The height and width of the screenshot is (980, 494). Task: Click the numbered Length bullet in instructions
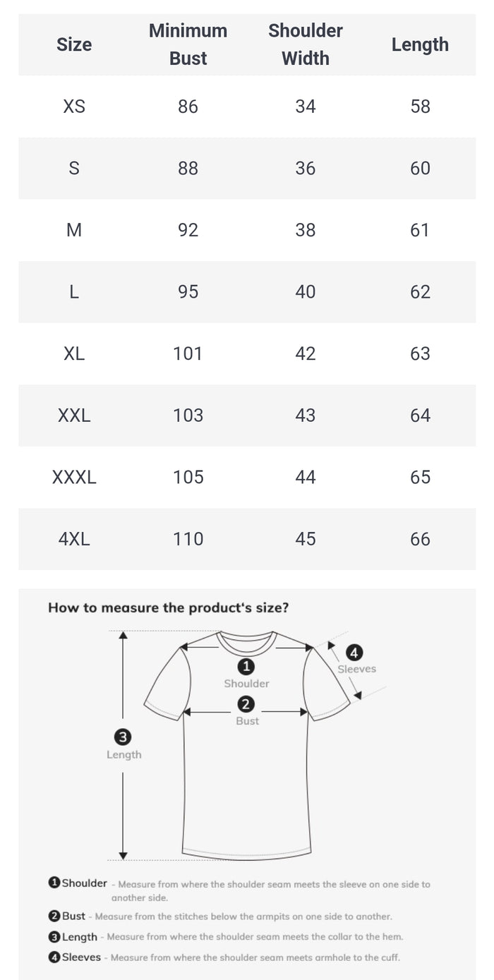[x=54, y=937]
